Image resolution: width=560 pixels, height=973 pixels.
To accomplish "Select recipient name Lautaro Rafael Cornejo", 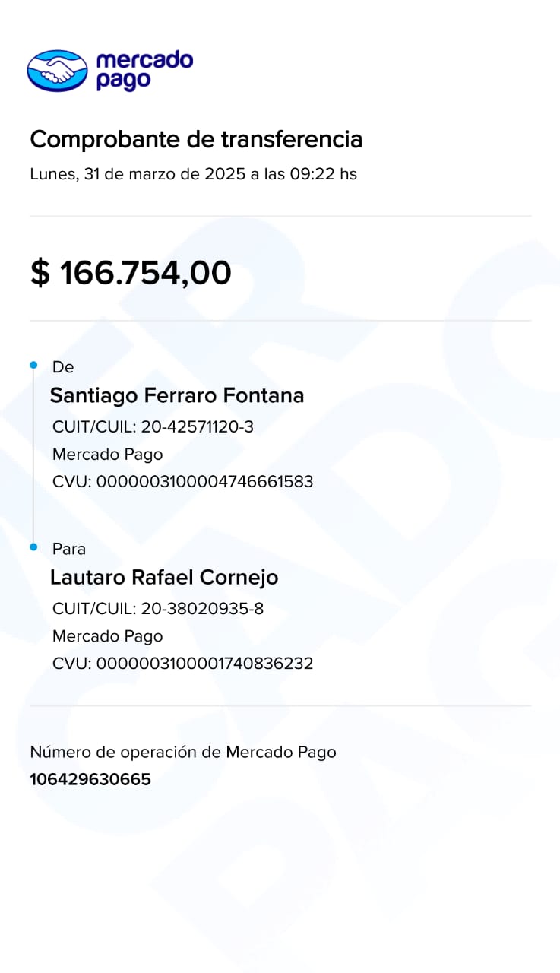I will pyautogui.click(x=164, y=578).
